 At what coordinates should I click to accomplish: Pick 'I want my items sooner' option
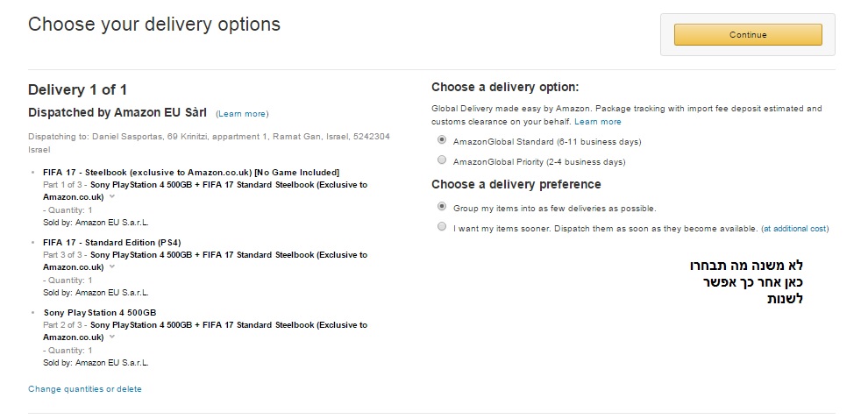pos(442,227)
